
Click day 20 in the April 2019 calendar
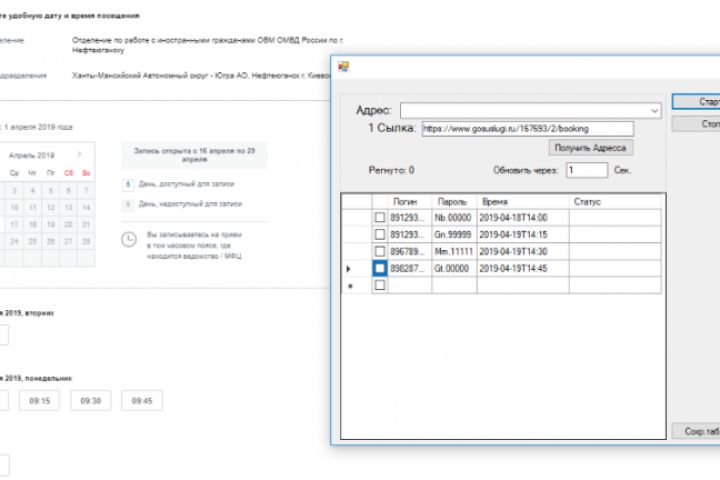click(x=68, y=224)
